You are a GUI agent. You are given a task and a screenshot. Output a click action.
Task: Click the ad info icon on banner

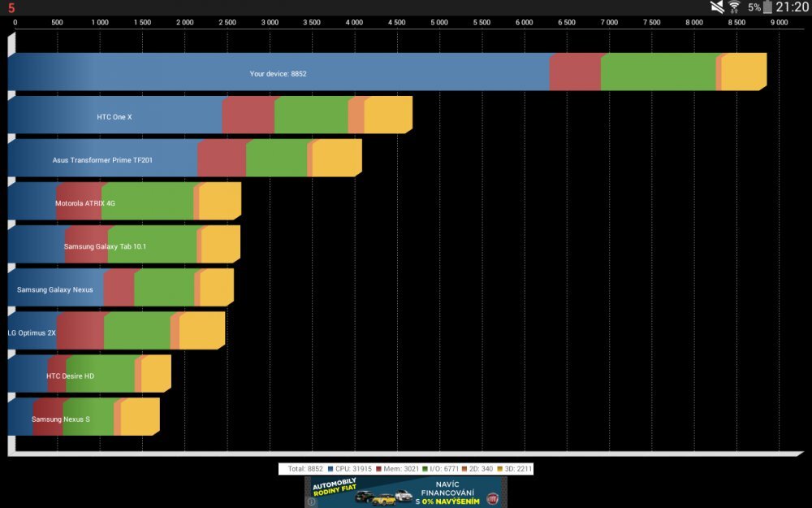311,501
